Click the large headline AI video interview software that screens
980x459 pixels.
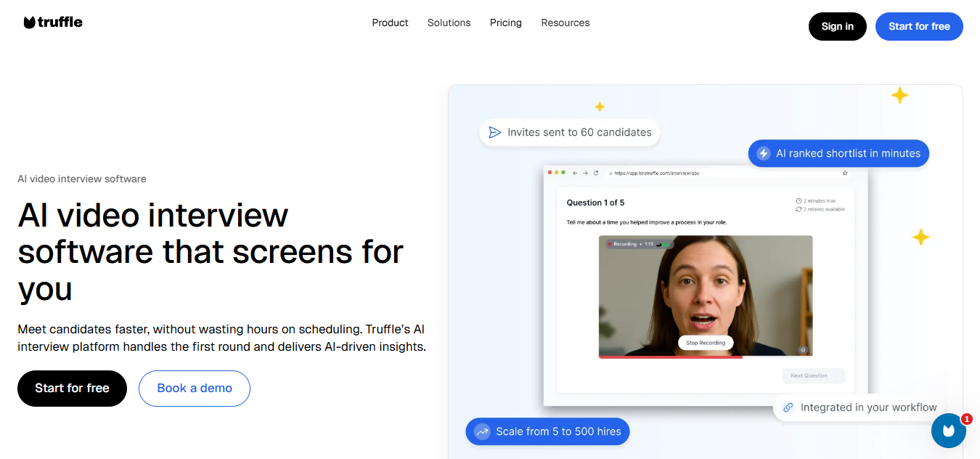[x=211, y=251]
